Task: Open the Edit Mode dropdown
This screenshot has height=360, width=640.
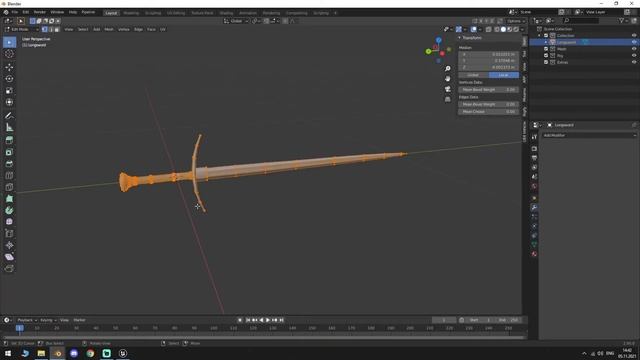Action: (x=21, y=29)
